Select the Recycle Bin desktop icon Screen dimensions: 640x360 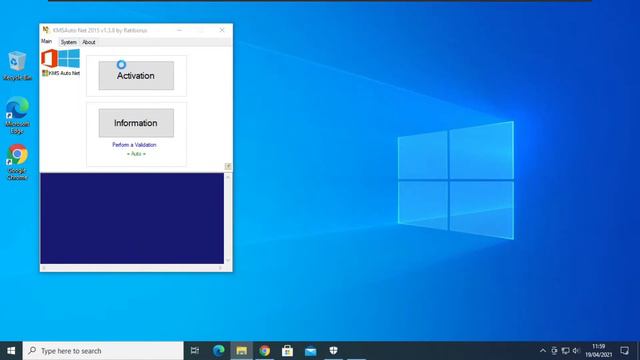(17, 65)
